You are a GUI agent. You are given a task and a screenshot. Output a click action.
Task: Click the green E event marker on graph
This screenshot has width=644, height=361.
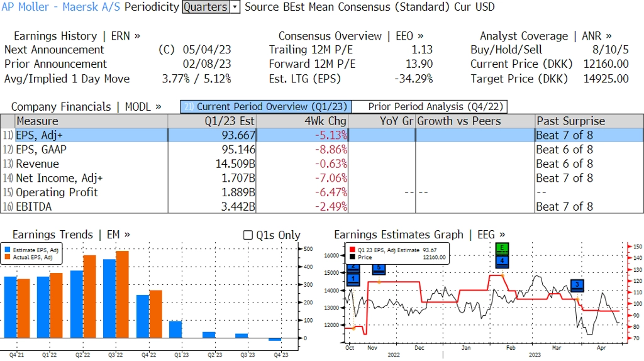[502, 248]
